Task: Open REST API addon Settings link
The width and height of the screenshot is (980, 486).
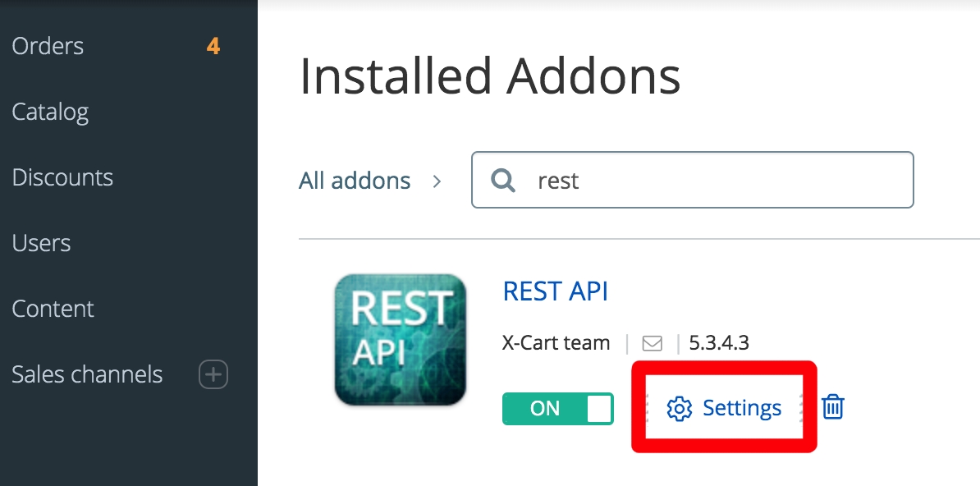Action: (724, 408)
